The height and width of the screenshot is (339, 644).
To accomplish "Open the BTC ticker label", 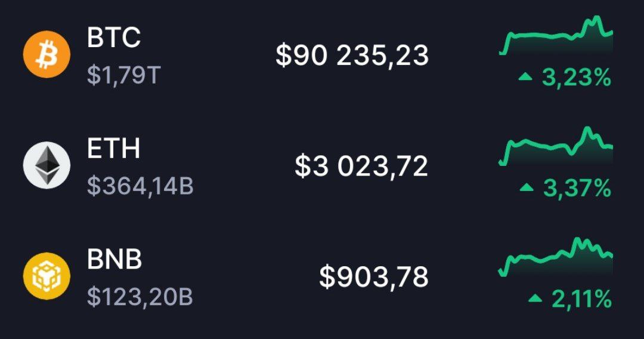I will click(114, 38).
